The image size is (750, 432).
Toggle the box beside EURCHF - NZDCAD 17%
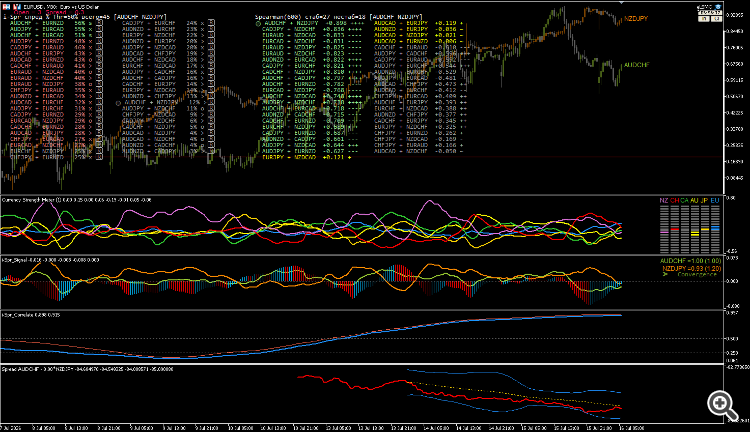211,66
